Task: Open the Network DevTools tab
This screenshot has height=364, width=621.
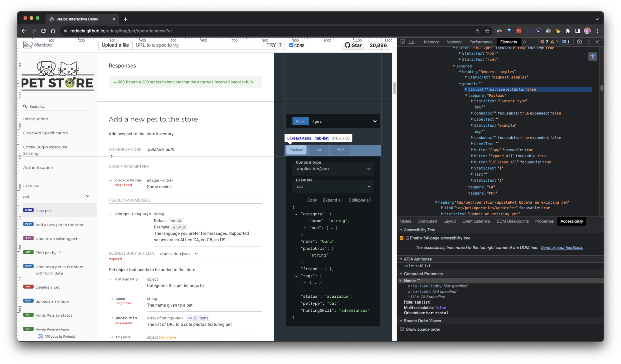Action: click(454, 42)
